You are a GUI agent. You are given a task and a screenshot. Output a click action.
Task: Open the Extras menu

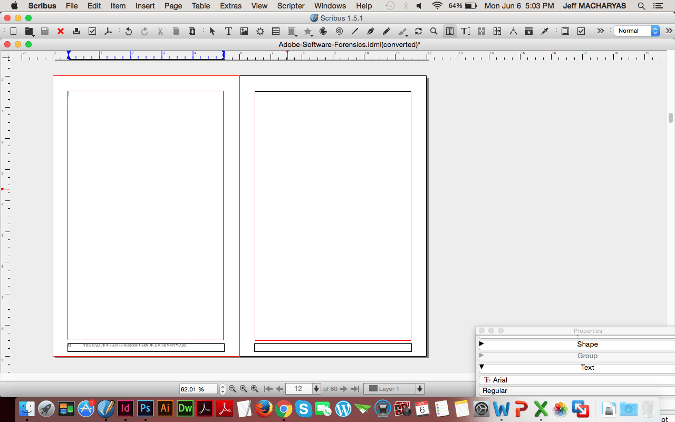pos(231,6)
